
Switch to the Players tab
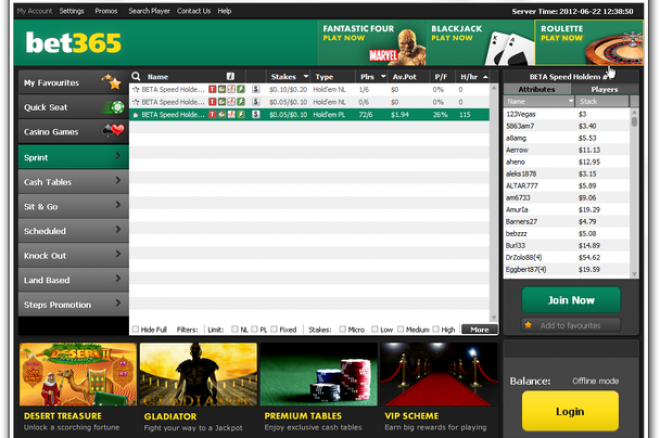click(x=604, y=89)
